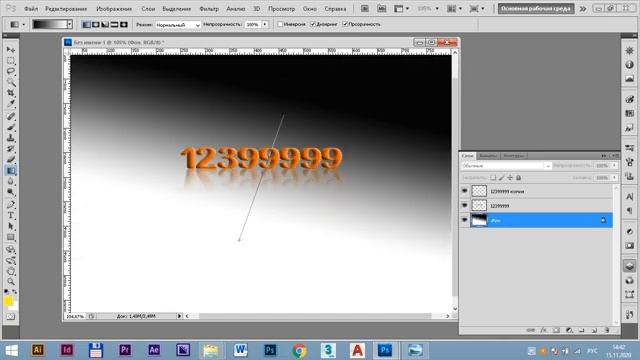The width and height of the screenshot is (640, 360).
Task: Select the Rectangular Marquee tool
Action: tap(11, 60)
